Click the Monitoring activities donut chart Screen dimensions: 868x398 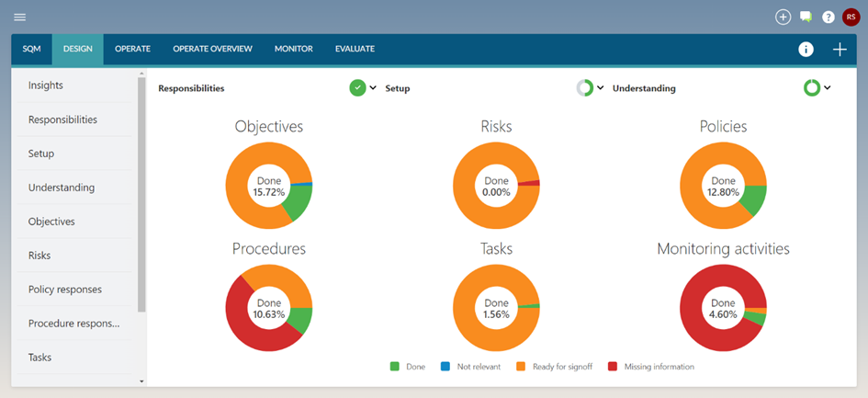pyautogui.click(x=723, y=307)
